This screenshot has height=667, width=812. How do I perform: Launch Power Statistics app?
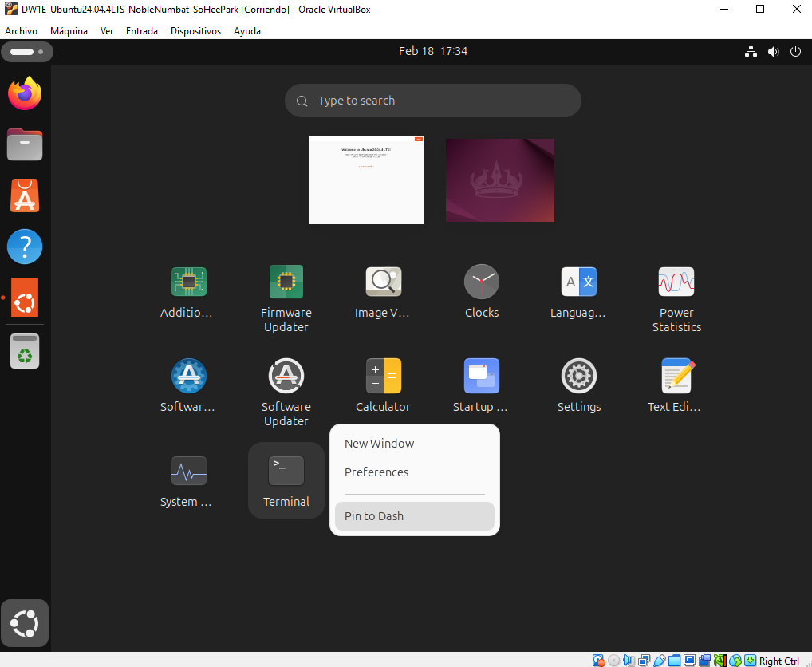point(676,282)
